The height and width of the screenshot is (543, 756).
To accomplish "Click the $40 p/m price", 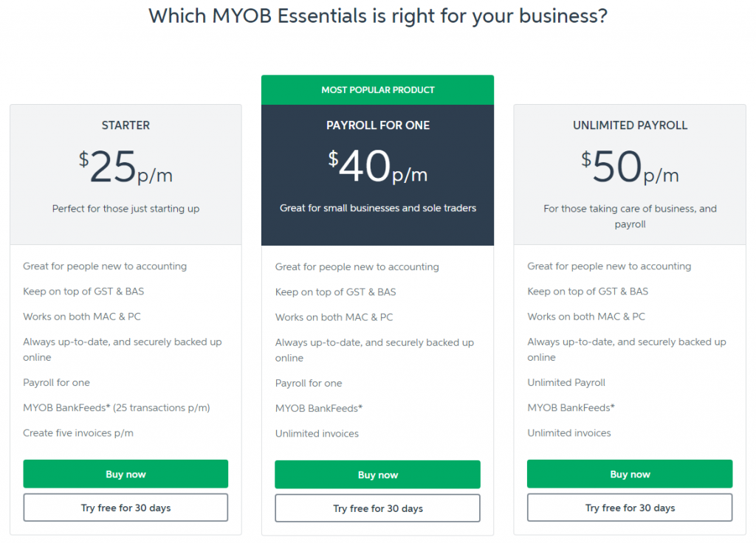I will click(377, 166).
